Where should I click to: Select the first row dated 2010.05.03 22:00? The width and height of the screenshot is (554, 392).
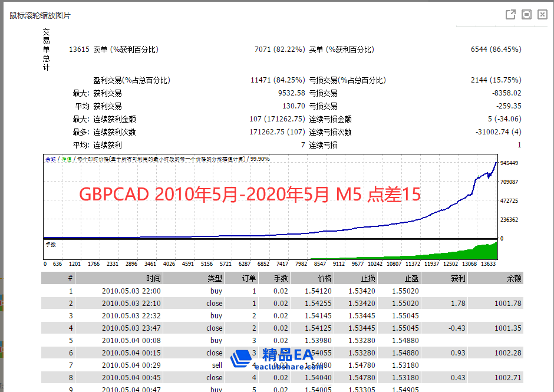pyautogui.click(x=131, y=291)
